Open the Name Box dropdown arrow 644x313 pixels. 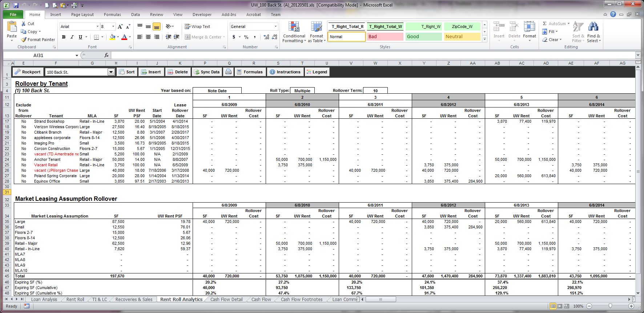coord(77,55)
